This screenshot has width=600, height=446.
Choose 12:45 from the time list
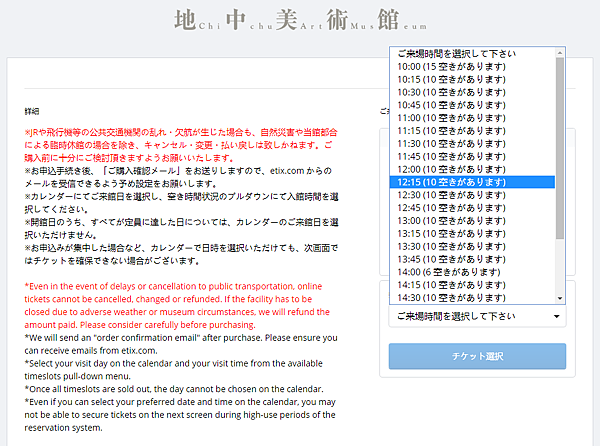(472, 208)
